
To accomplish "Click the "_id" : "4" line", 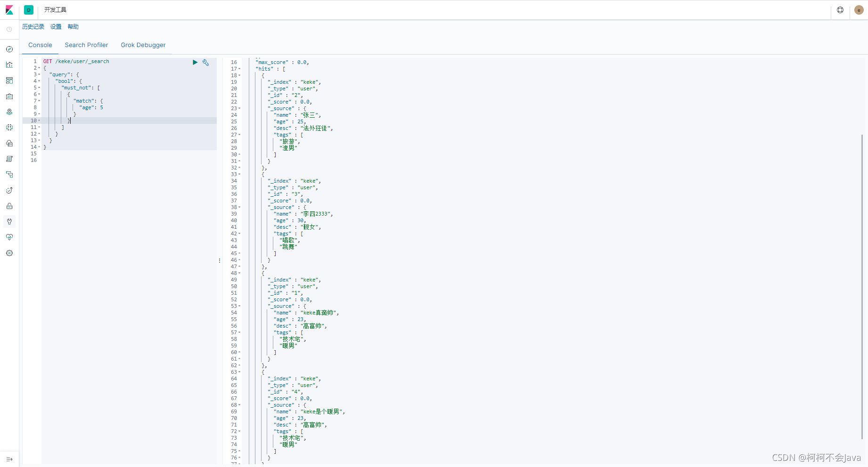I will pos(285,392).
